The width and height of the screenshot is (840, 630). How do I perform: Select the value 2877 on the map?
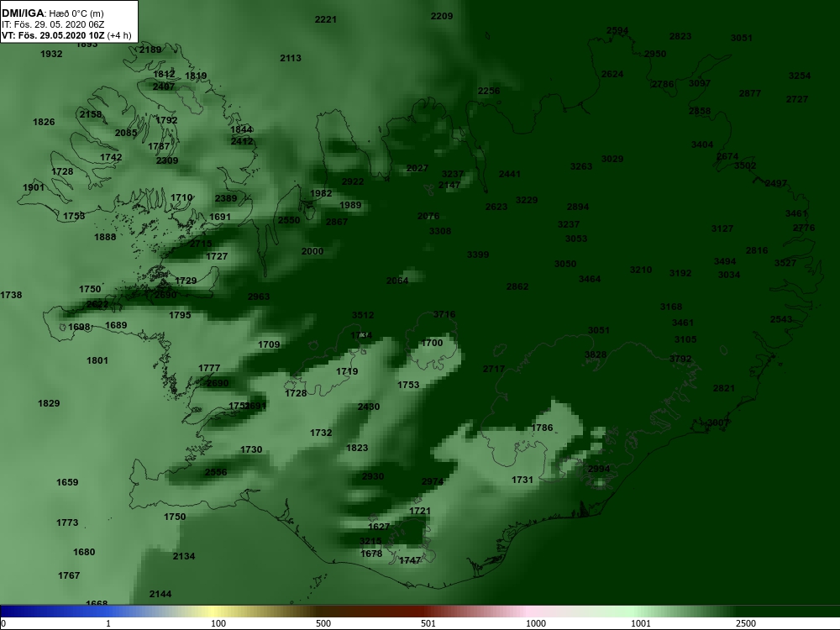click(750, 93)
